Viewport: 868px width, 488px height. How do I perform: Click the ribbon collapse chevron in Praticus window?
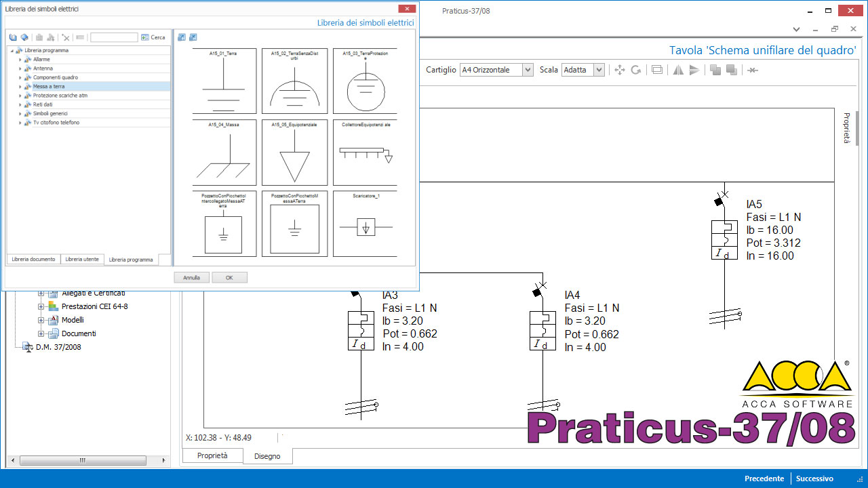coord(797,29)
